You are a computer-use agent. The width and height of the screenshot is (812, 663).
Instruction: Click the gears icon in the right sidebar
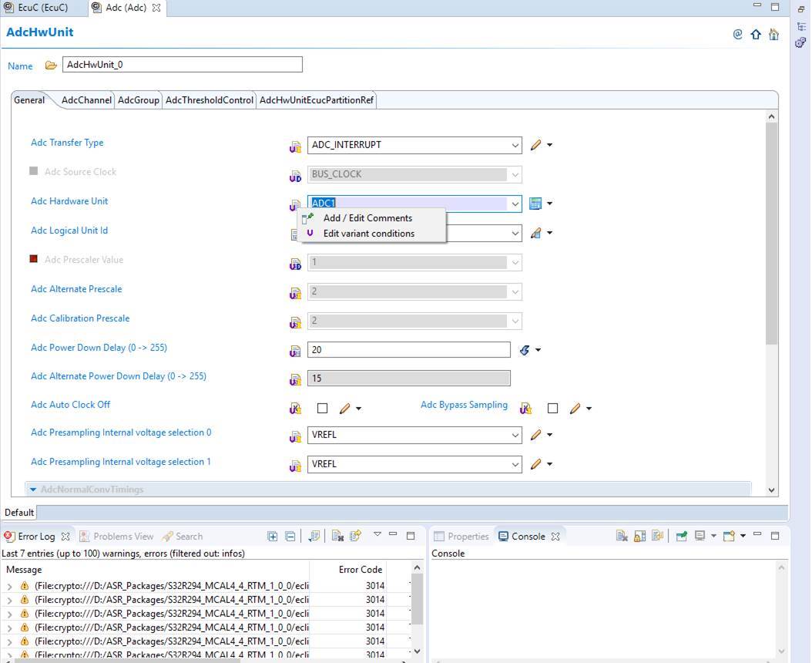pyautogui.click(x=800, y=44)
